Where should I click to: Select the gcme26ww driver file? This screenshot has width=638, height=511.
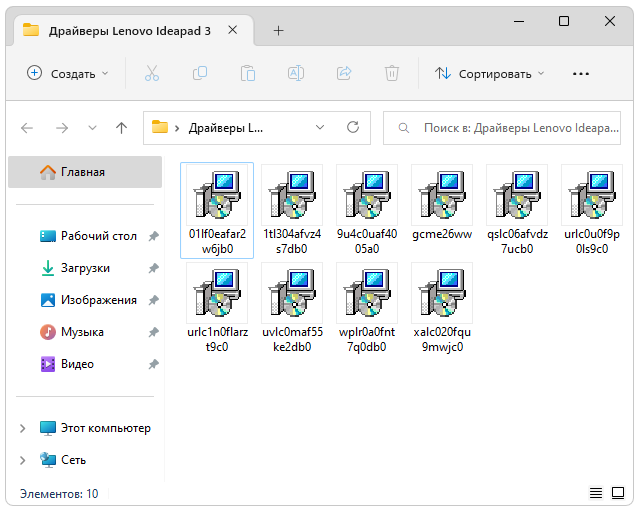pos(441,208)
